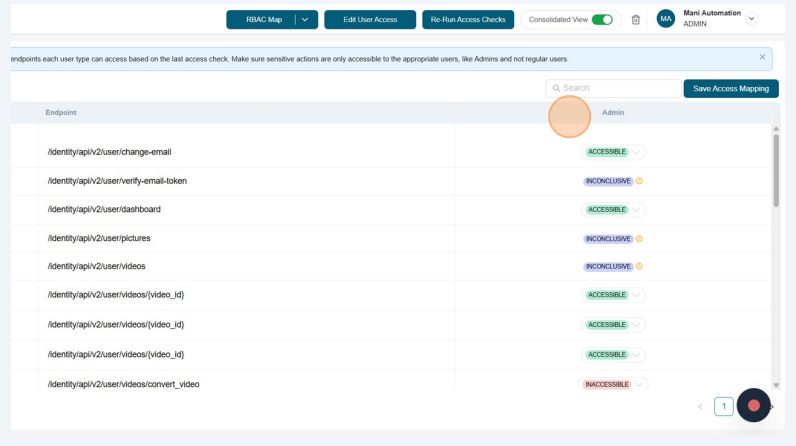Expand the Mani Automation account menu
Image resolution: width=796 pixels, height=446 pixels.
click(752, 19)
